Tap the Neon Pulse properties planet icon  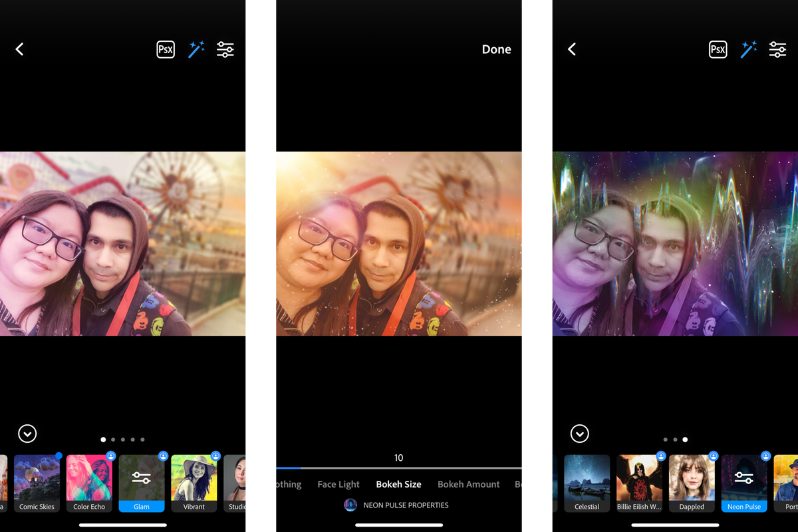[x=350, y=505]
